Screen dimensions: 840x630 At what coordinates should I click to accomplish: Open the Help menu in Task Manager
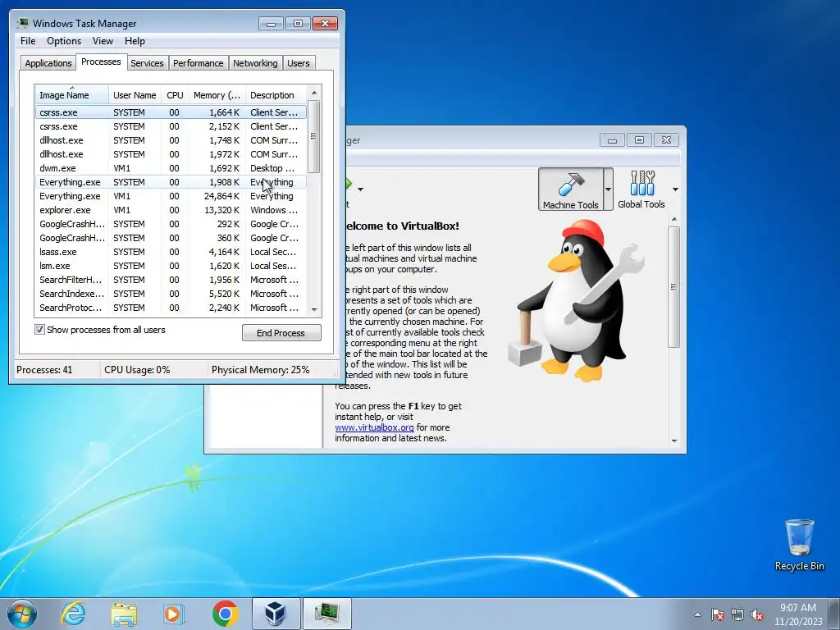click(x=135, y=41)
